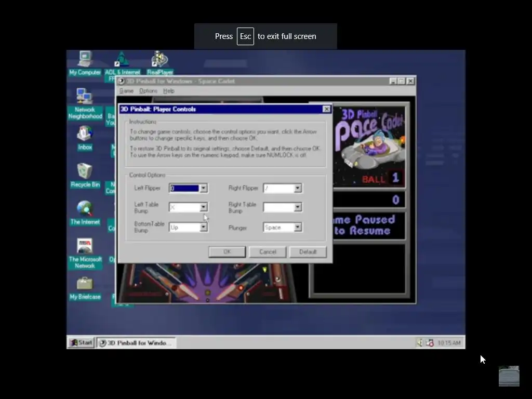Open the My Computer desktop icon
Screen dimensions: 532x399
click(x=85, y=63)
